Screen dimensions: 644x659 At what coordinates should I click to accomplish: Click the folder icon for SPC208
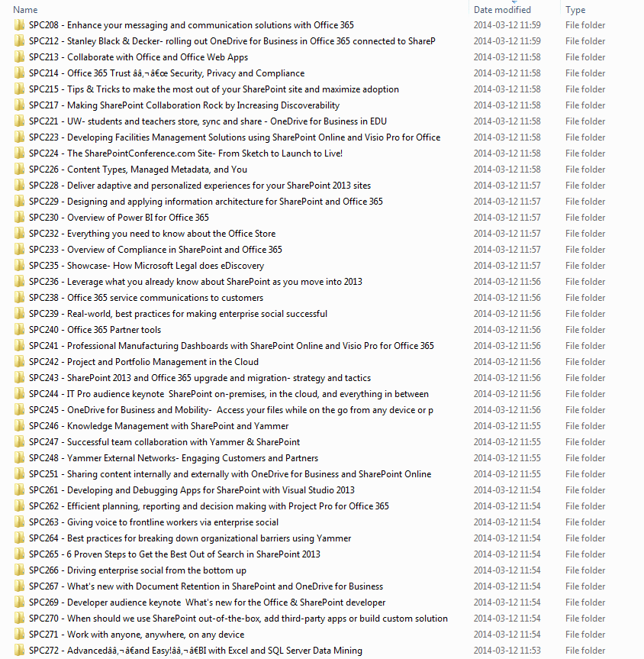(19, 25)
